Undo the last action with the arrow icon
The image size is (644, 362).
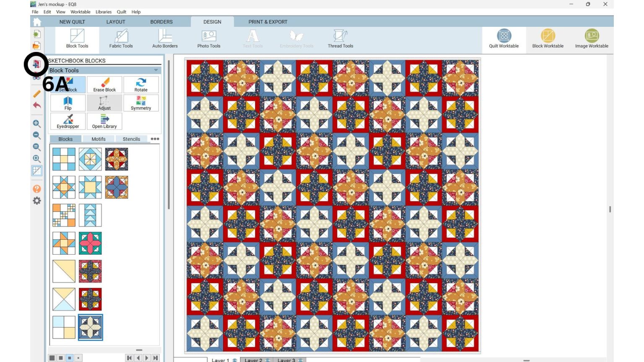(37, 106)
